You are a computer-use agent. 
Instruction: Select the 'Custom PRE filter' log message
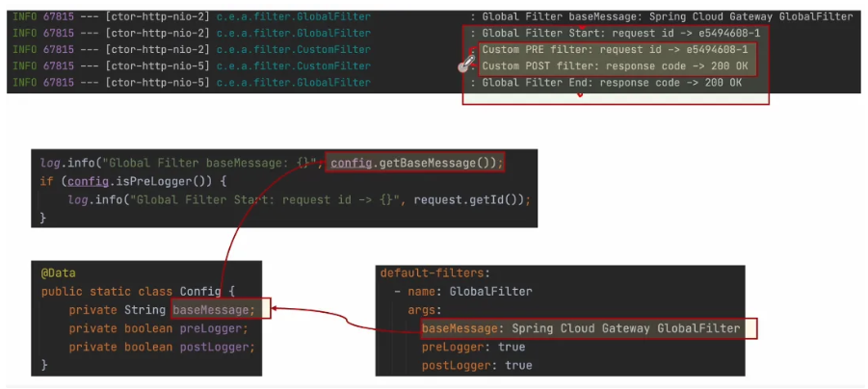(615, 50)
